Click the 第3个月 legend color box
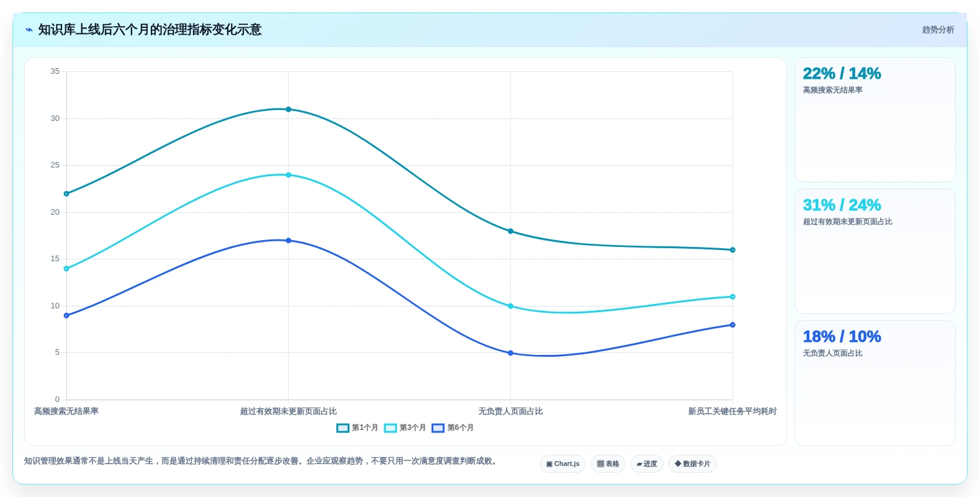Image resolution: width=980 pixels, height=497 pixels. pyautogui.click(x=390, y=428)
